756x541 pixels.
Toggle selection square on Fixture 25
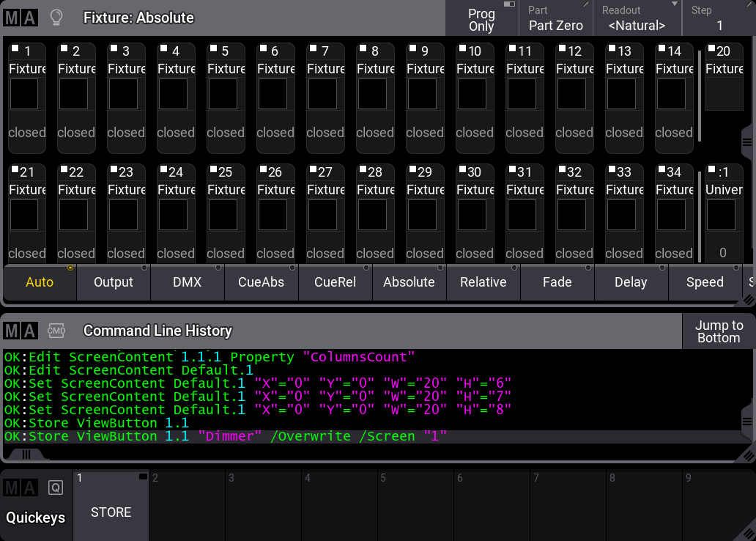click(214, 170)
